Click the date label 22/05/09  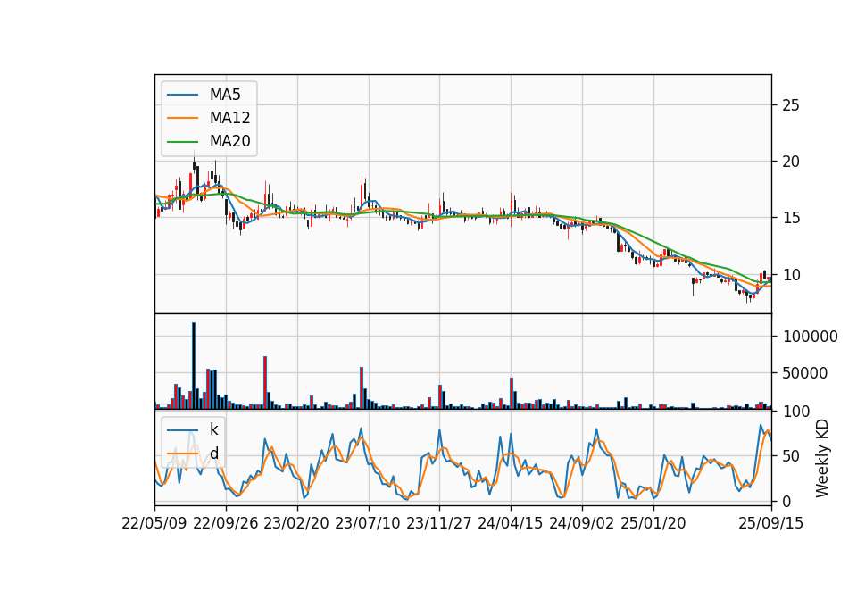154,523
